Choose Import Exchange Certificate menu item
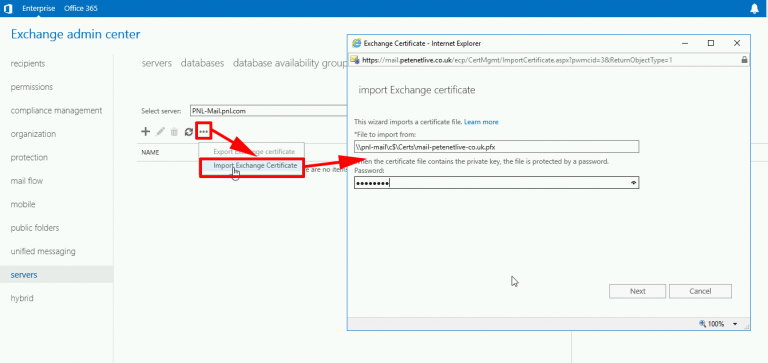 tap(255, 166)
